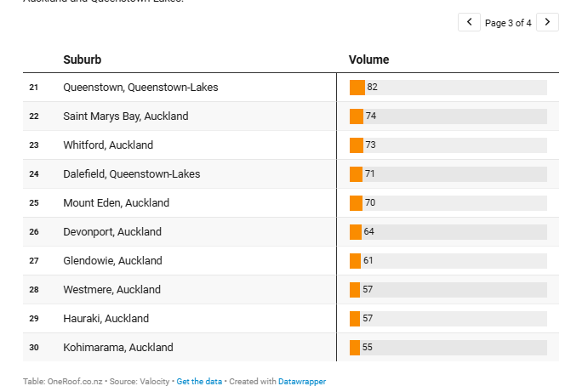588x386 pixels.
Task: Click the Kohimarama, Auckland suburb cell
Action: (x=117, y=348)
